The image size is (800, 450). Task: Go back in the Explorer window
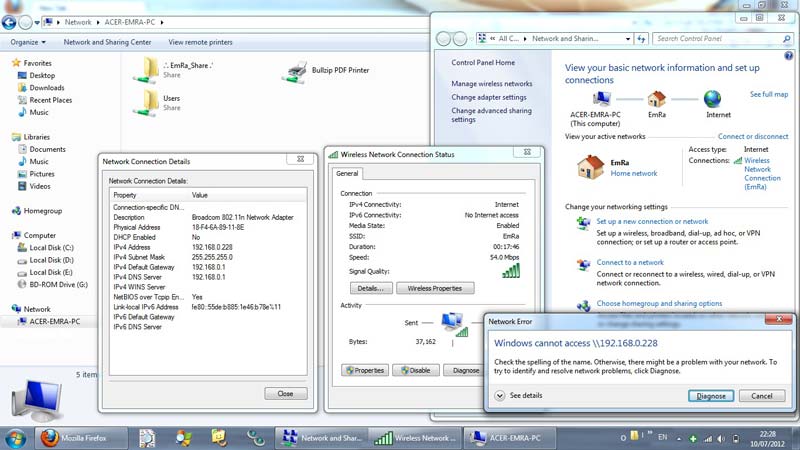(x=9, y=22)
